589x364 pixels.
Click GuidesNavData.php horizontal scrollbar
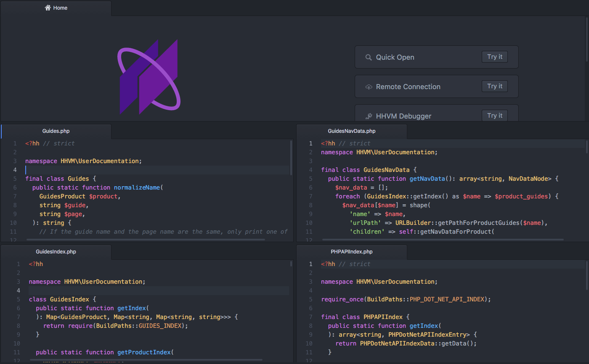click(x=443, y=240)
